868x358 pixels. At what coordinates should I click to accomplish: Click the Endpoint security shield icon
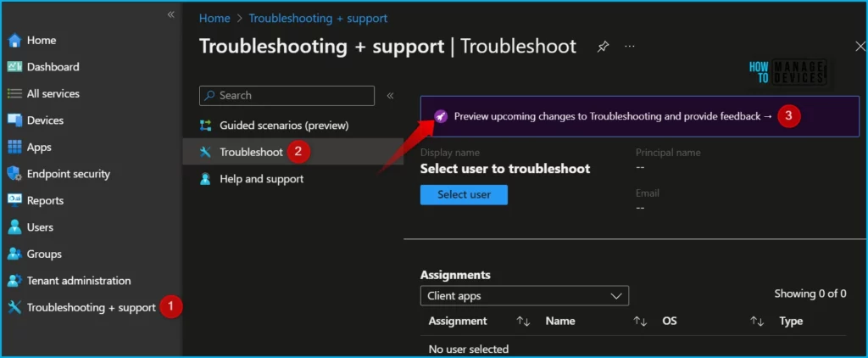pyautogui.click(x=14, y=174)
